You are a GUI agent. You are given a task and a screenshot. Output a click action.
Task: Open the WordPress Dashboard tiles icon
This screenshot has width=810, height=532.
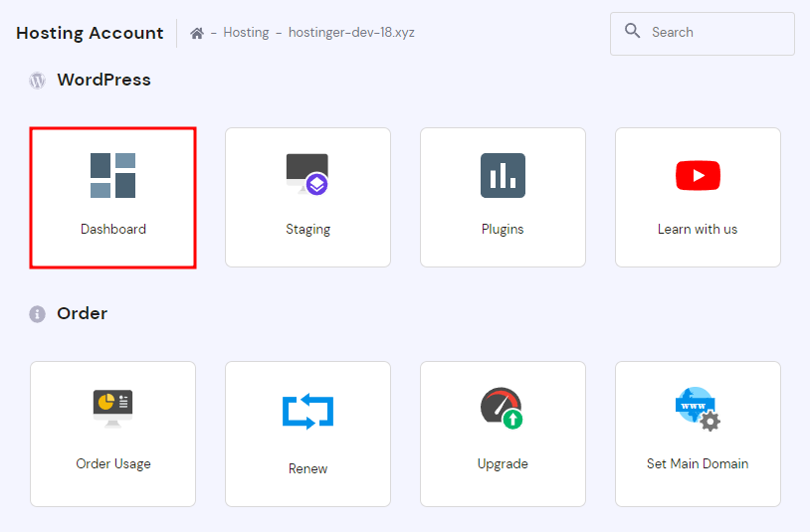tap(112, 175)
